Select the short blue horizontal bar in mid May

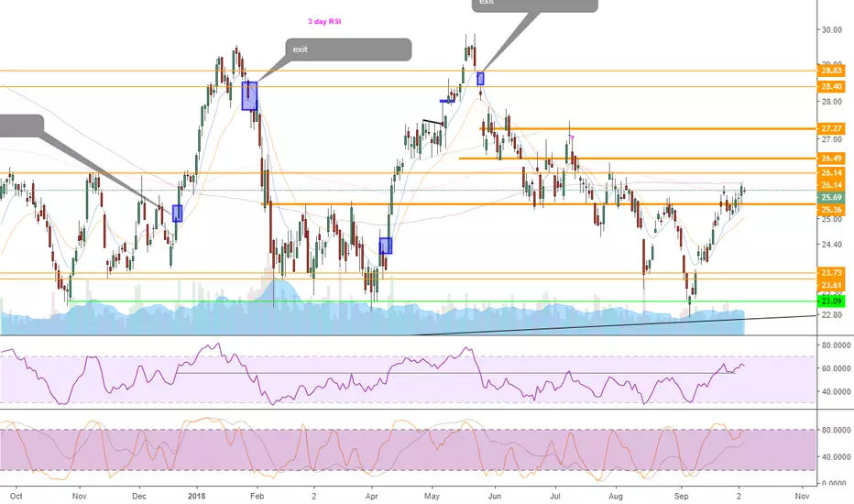pos(447,101)
